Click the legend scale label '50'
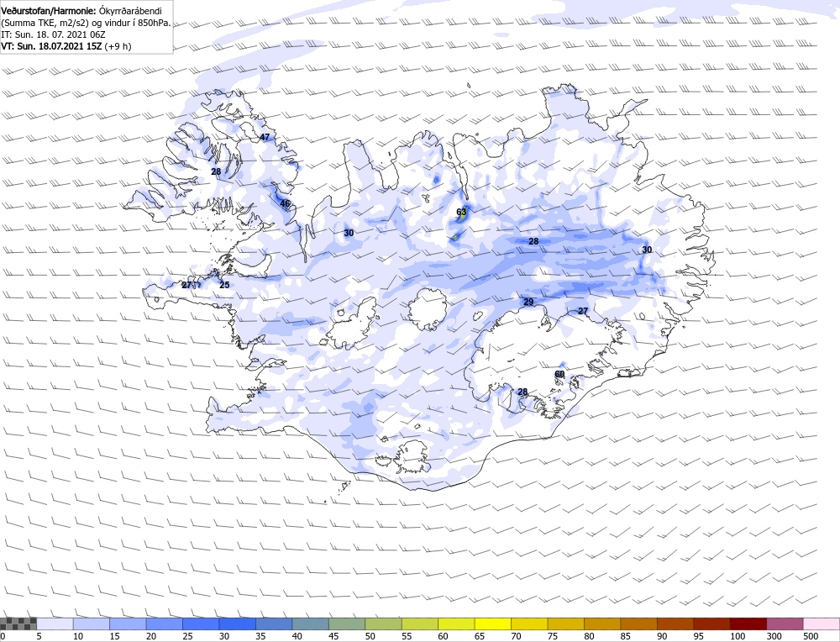 click(370, 636)
